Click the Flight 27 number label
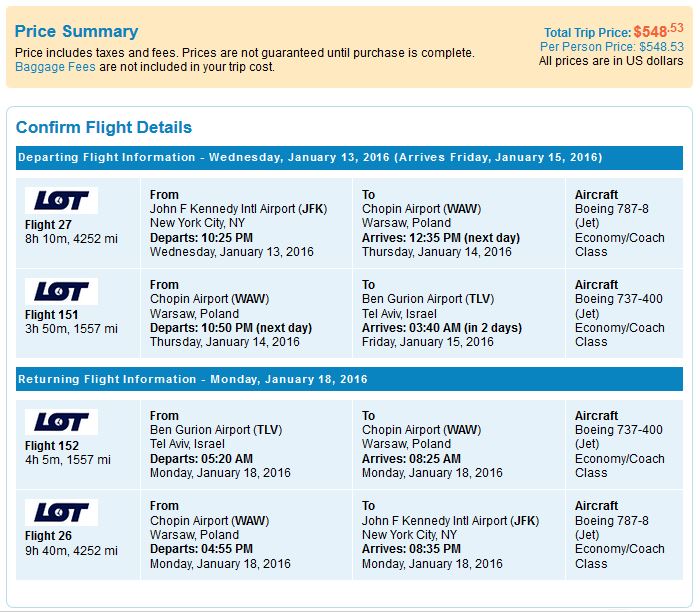The height and width of the screenshot is (612, 700). click(x=47, y=225)
